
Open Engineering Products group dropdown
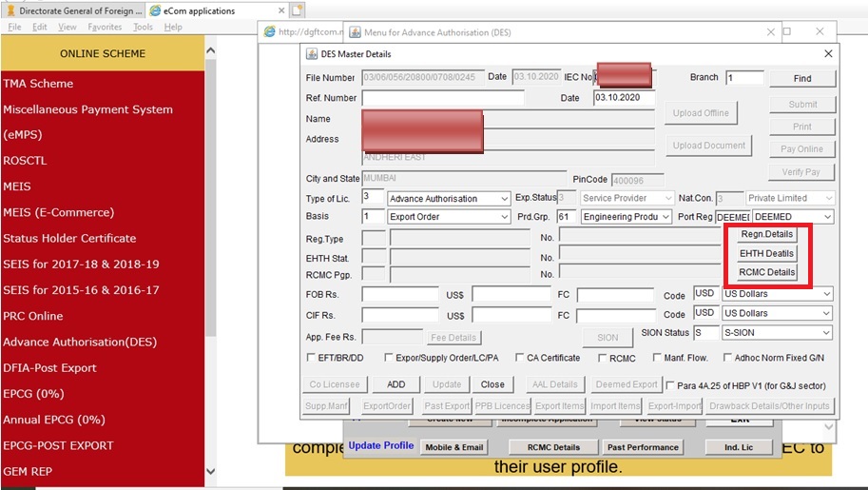(627, 217)
